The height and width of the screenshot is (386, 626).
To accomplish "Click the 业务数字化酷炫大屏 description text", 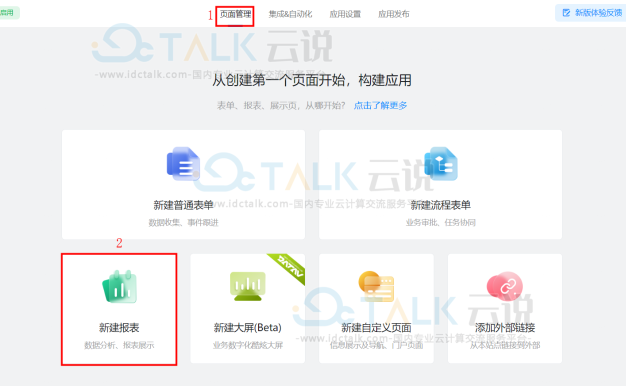I will [248, 345].
